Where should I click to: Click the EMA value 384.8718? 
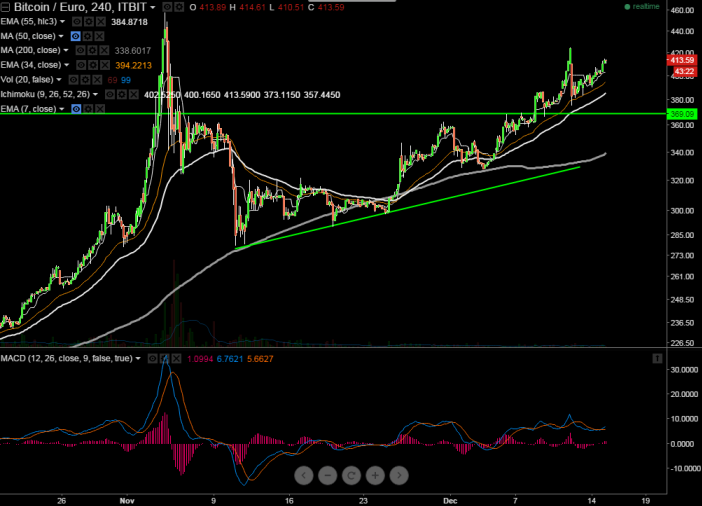(129, 22)
